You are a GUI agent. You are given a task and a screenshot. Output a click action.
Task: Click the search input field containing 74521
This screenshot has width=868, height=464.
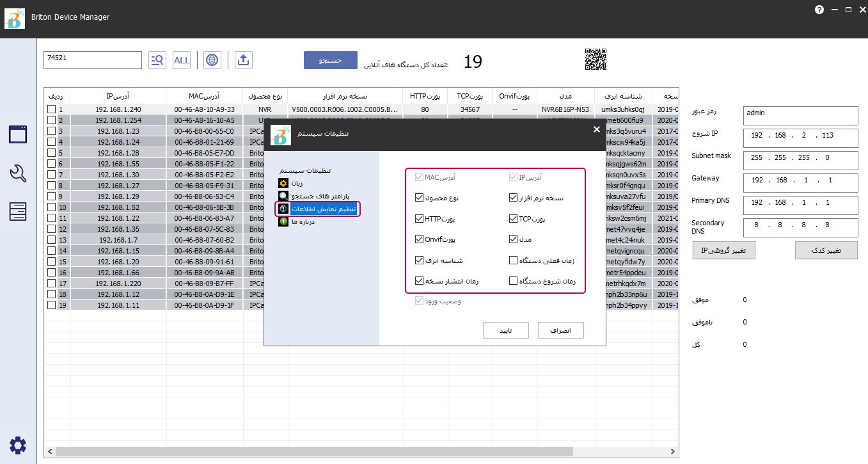(92, 60)
